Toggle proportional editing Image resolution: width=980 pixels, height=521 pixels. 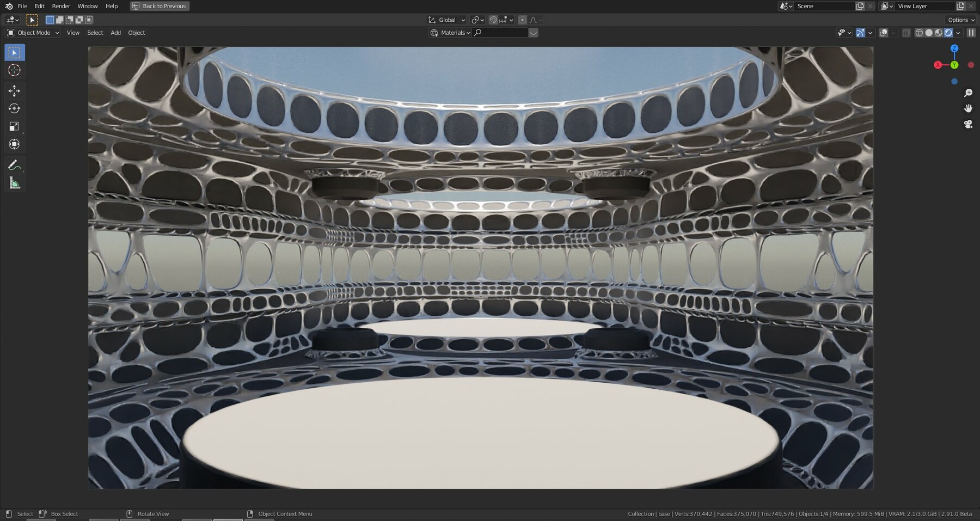[522, 20]
